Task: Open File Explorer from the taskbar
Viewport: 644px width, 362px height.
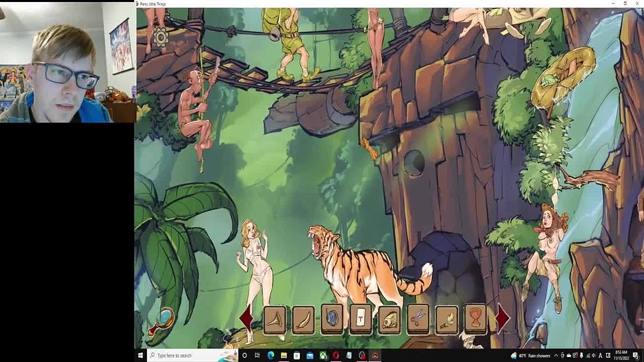Action: (284, 355)
